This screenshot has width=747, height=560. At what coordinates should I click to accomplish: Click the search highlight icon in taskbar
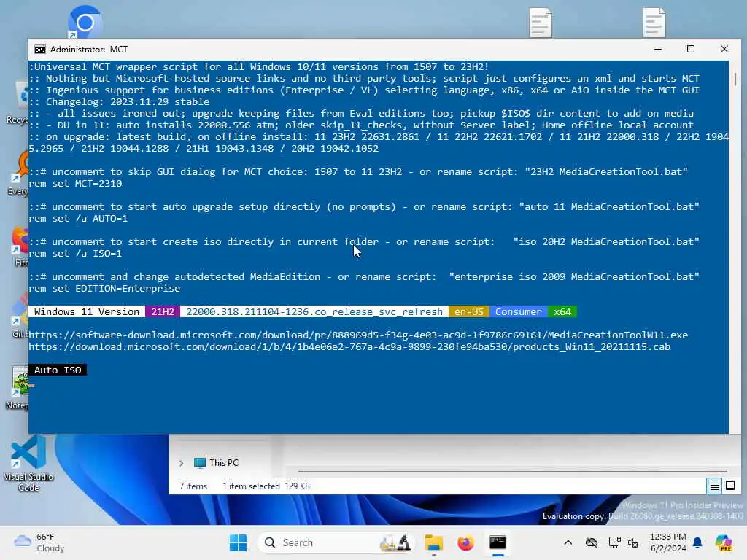pyautogui.click(x=395, y=542)
